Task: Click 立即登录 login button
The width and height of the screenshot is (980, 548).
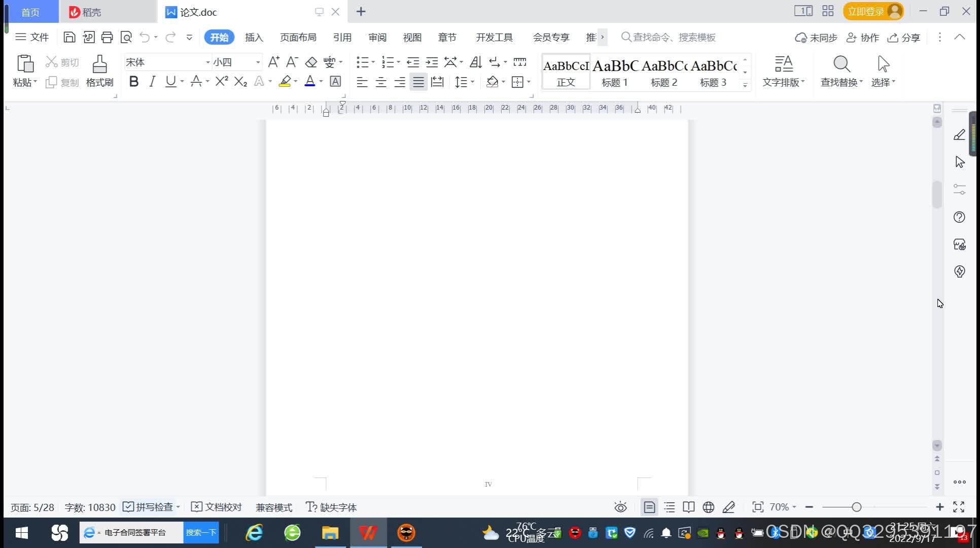Action: point(873,11)
